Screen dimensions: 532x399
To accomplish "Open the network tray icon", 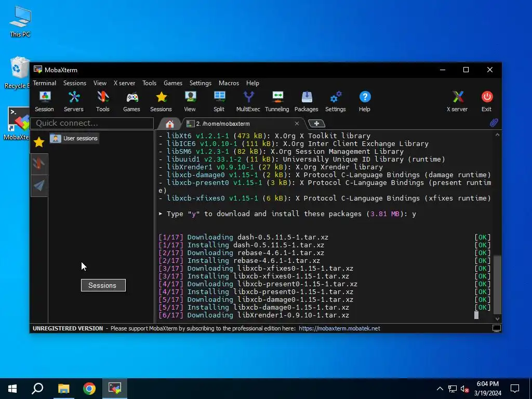I will (x=453, y=389).
